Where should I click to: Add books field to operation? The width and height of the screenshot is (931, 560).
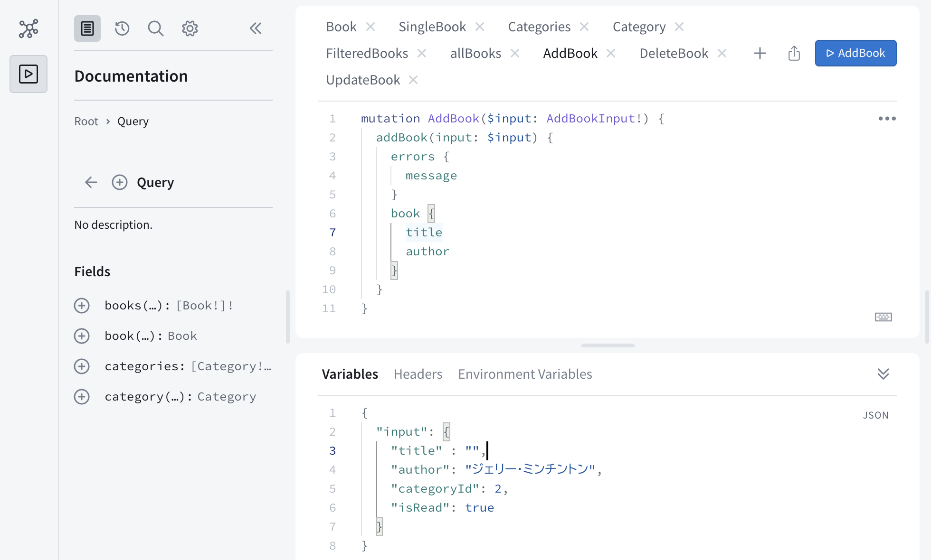[82, 306]
